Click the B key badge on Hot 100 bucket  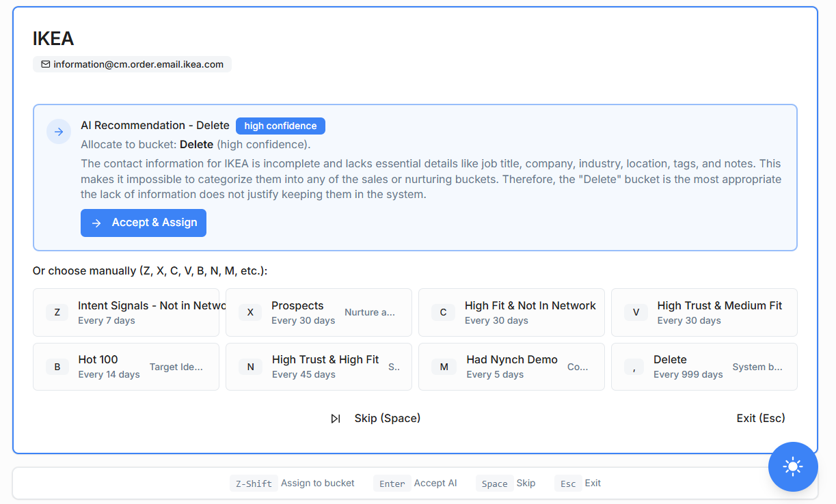[57, 367]
